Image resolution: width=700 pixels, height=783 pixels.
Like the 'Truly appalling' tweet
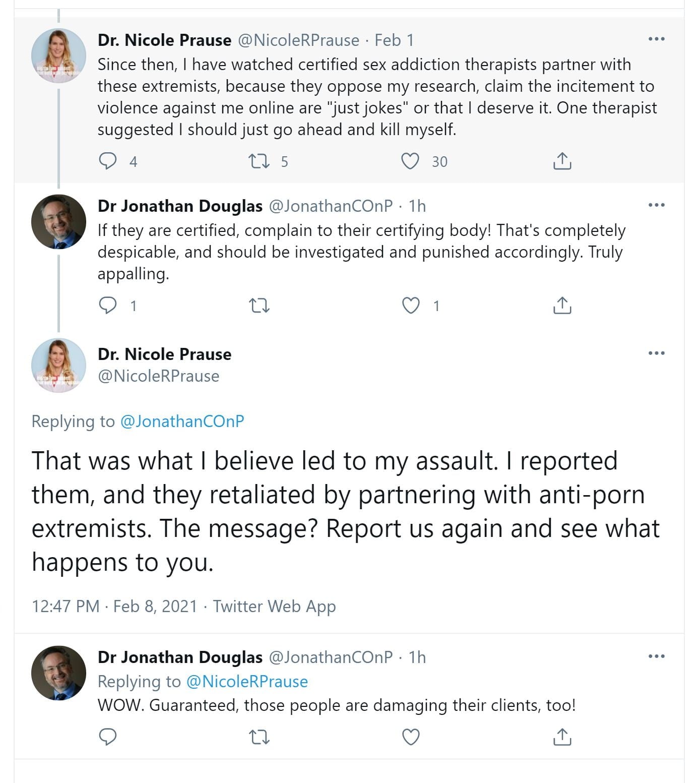pyautogui.click(x=411, y=306)
